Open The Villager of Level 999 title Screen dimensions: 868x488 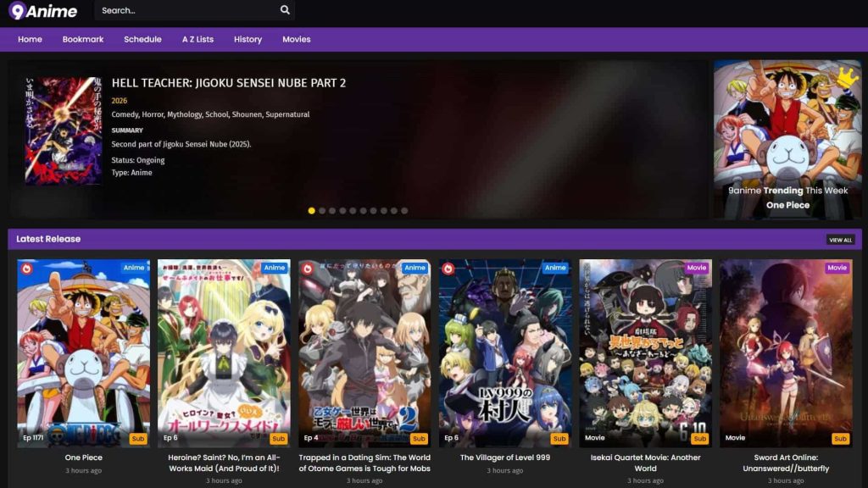coord(505,457)
